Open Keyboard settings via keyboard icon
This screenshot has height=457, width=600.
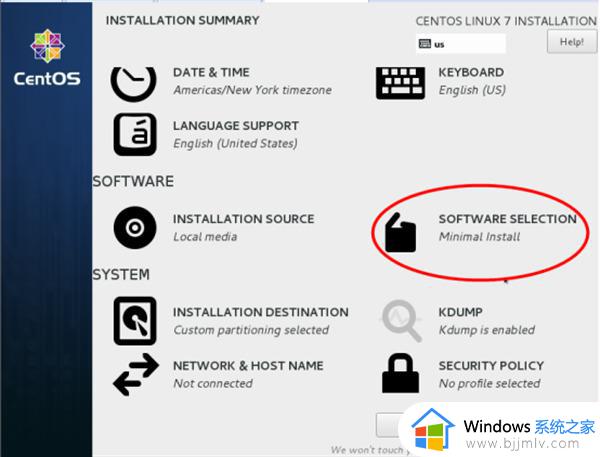[x=400, y=82]
